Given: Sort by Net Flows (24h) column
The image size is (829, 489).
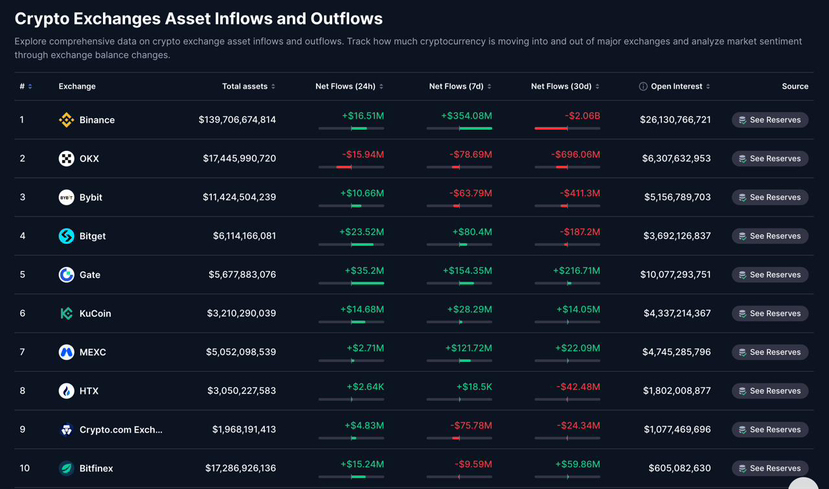Looking at the screenshot, I should pyautogui.click(x=349, y=86).
